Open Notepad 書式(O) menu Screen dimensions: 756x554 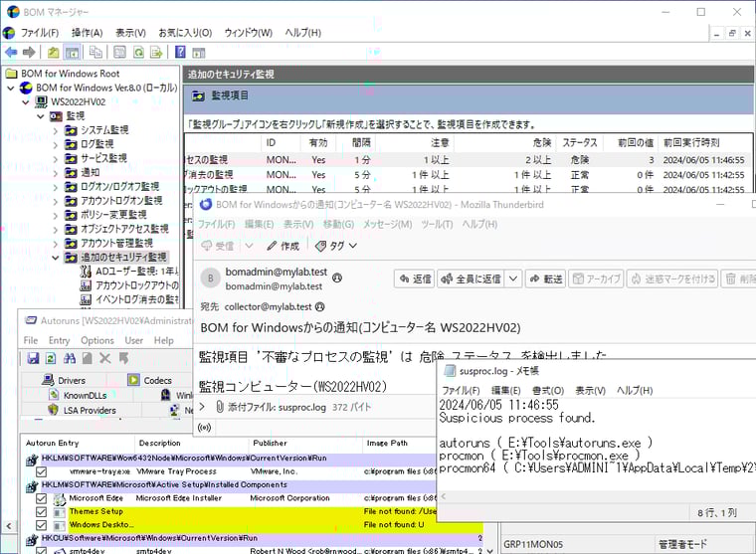[x=548, y=391]
